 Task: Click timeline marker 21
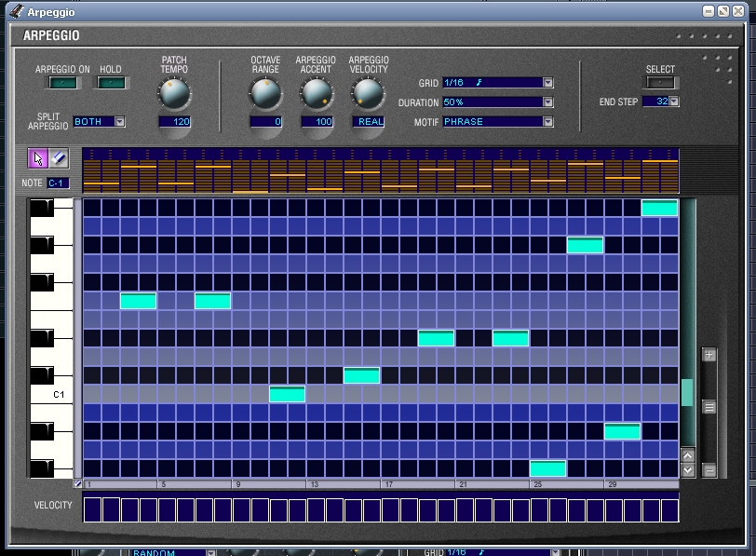(463, 484)
